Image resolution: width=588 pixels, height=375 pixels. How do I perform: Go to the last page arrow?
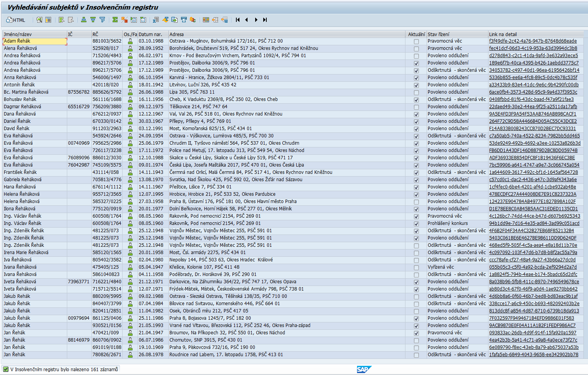click(x=265, y=20)
